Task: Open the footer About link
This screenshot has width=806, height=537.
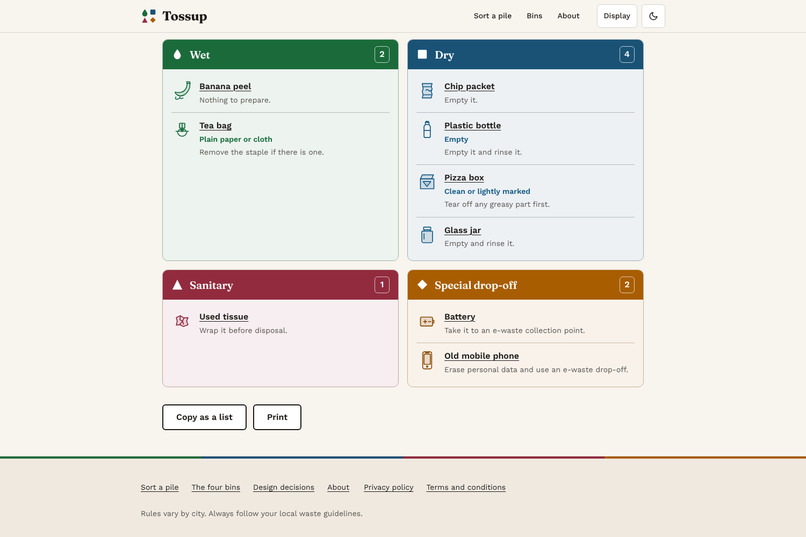Action: pos(338,487)
